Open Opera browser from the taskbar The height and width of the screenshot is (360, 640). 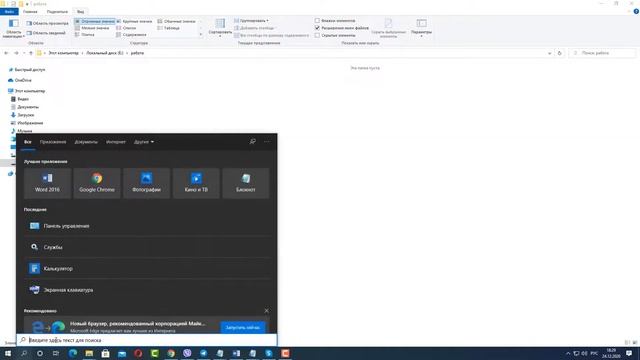coord(138,353)
